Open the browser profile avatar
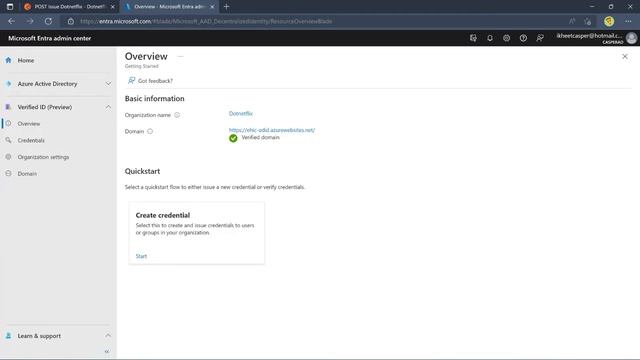Viewport: 640px width, 360px height. pos(609,21)
